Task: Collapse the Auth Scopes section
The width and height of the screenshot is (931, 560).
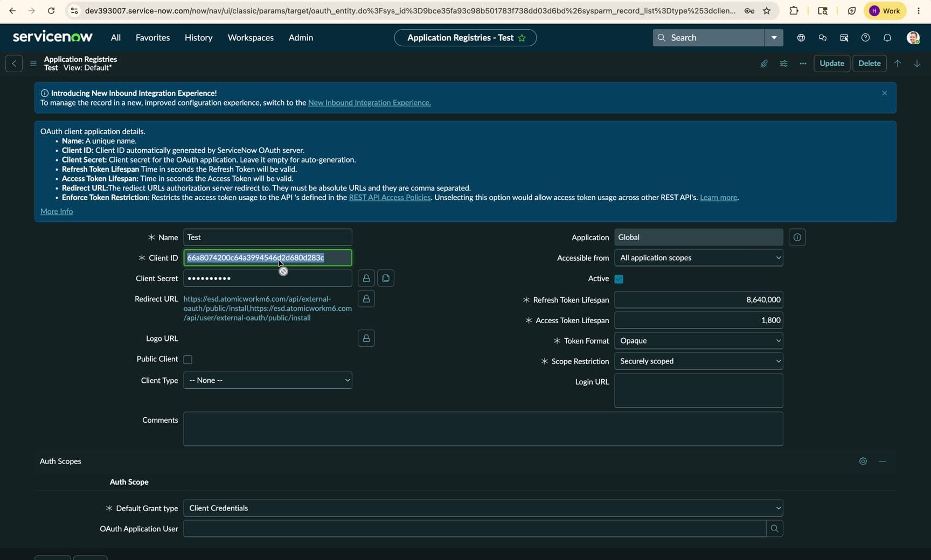Action: tap(883, 461)
